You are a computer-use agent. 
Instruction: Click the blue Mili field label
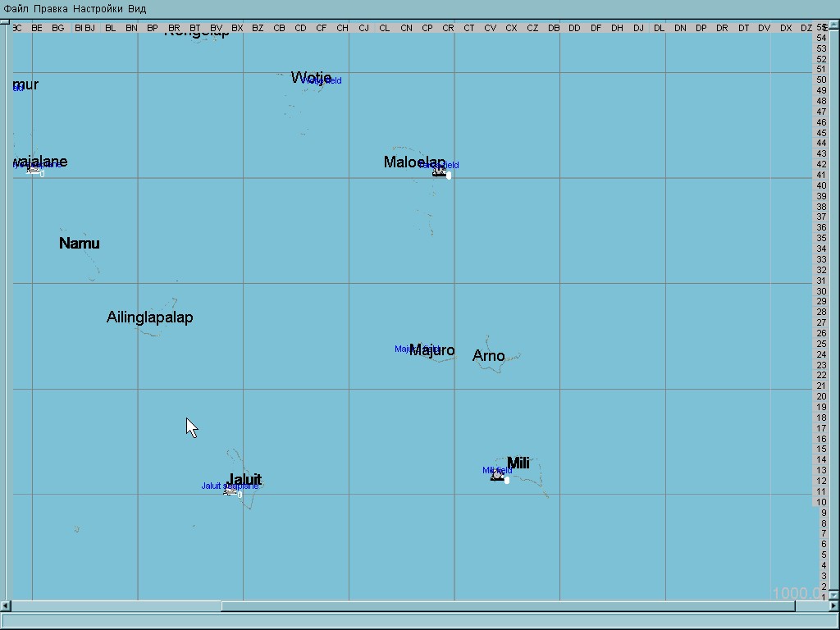pyautogui.click(x=497, y=470)
